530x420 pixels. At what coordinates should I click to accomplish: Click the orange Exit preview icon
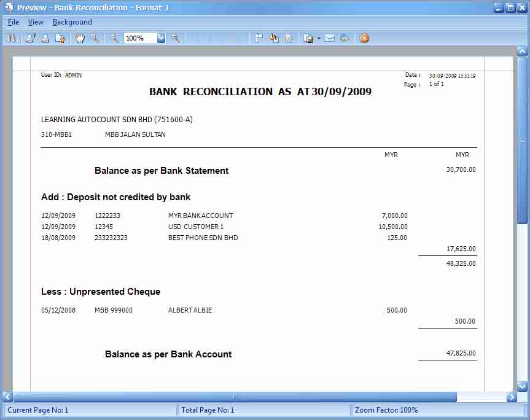[x=364, y=39]
